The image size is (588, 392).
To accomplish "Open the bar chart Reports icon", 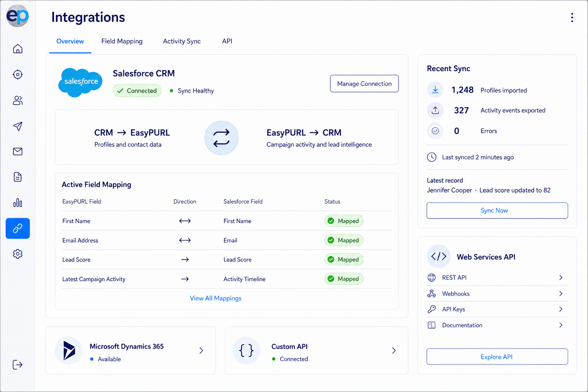I will (18, 203).
